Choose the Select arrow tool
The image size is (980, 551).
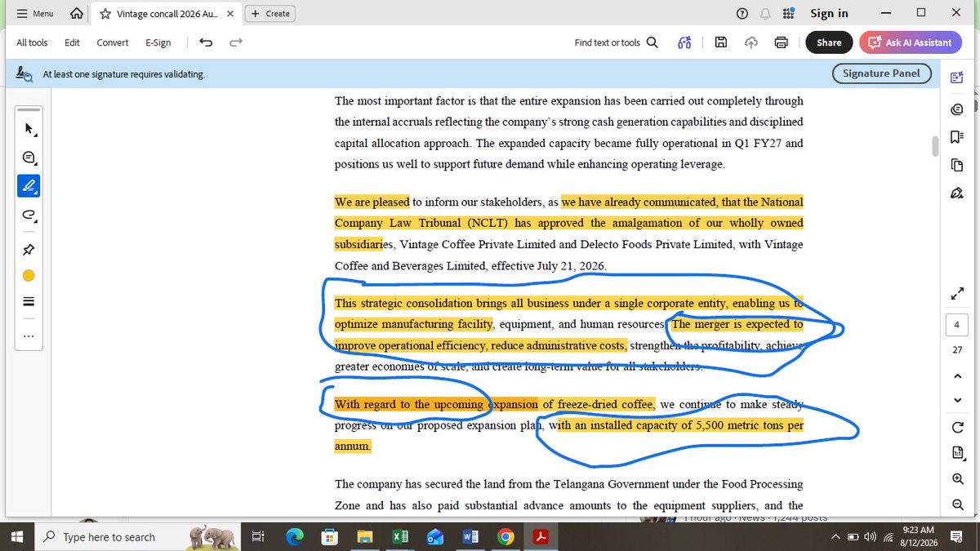click(29, 128)
